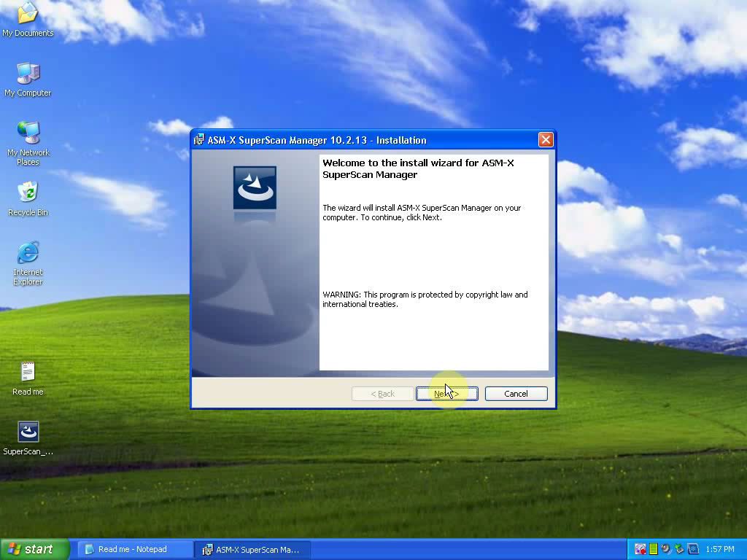Click the 'WARNING: This program is protected' text
747x560 pixels.
pos(425,299)
